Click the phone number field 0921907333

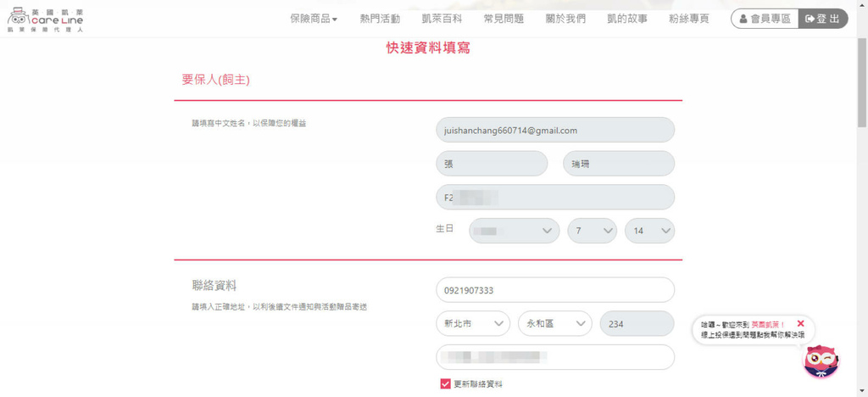(x=555, y=290)
